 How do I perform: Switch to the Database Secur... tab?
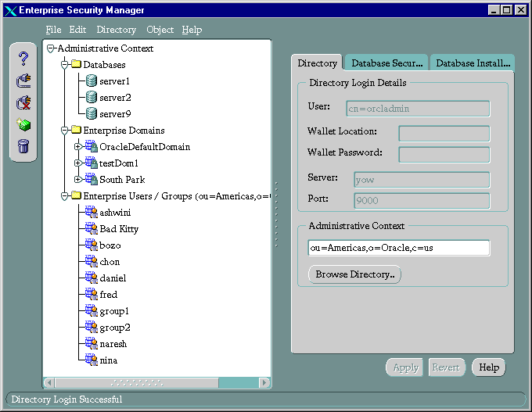386,63
